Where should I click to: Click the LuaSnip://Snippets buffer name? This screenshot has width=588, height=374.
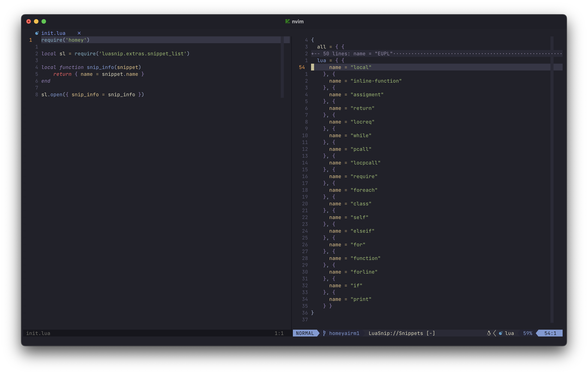(x=396, y=333)
